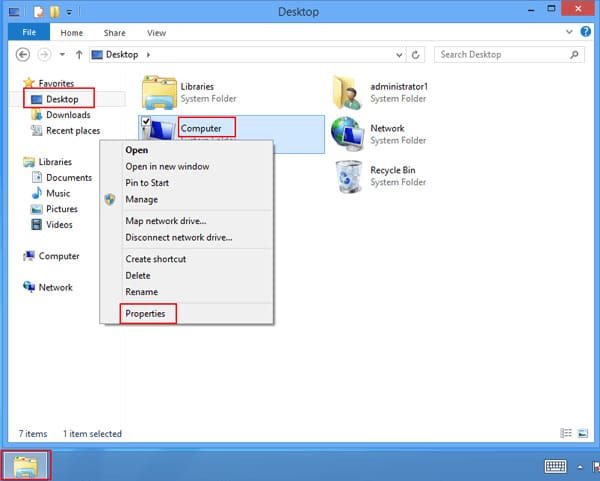Select Manage in the context menu
The image size is (600, 481).
point(141,199)
